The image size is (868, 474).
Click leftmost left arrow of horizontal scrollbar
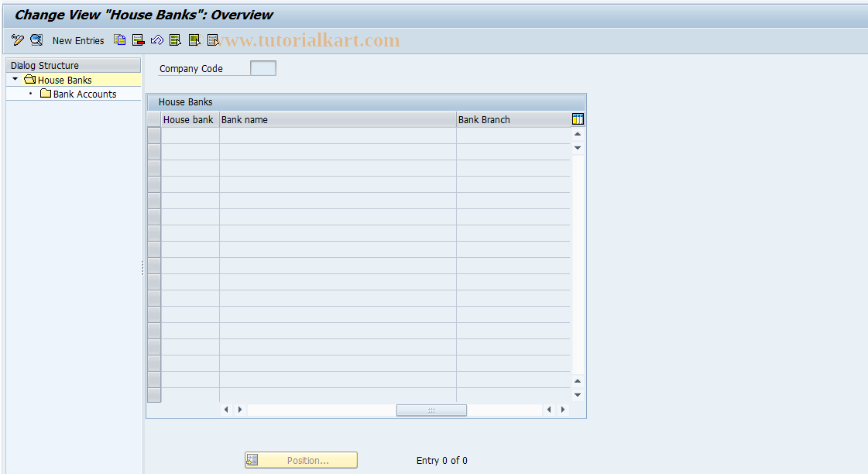pyautogui.click(x=226, y=410)
